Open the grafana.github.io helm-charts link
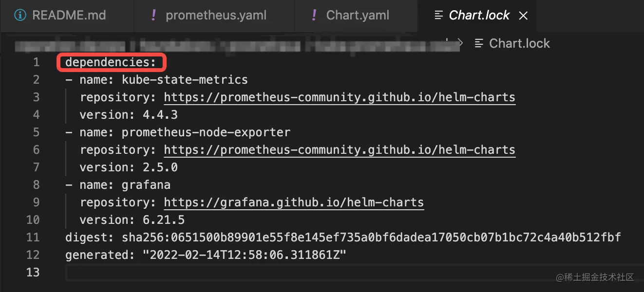Viewport: 644px width, 292px height. tap(293, 202)
